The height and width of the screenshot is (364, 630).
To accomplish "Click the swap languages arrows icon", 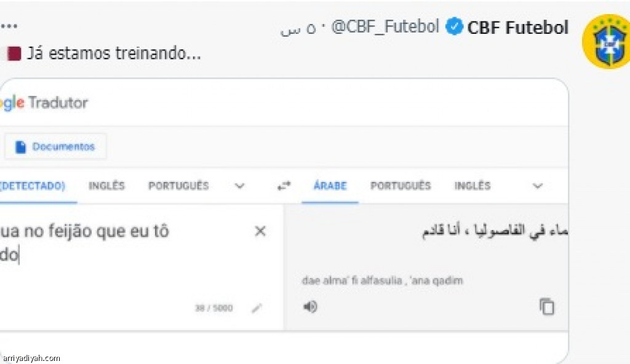I will pyautogui.click(x=284, y=186).
